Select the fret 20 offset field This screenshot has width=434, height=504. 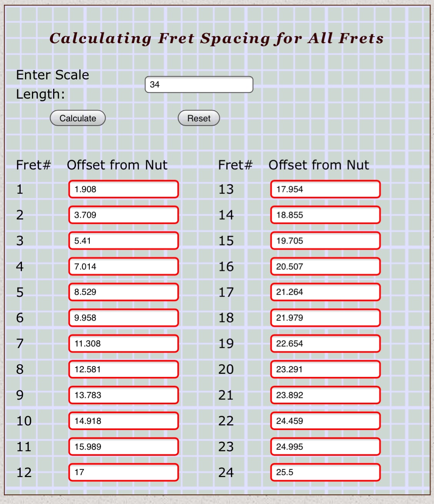point(325,370)
